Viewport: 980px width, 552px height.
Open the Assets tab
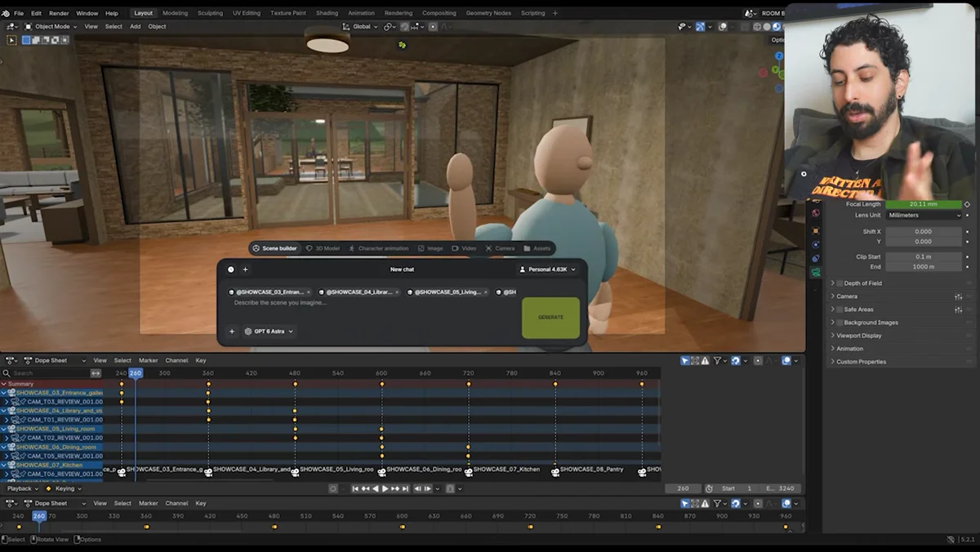pyautogui.click(x=537, y=248)
